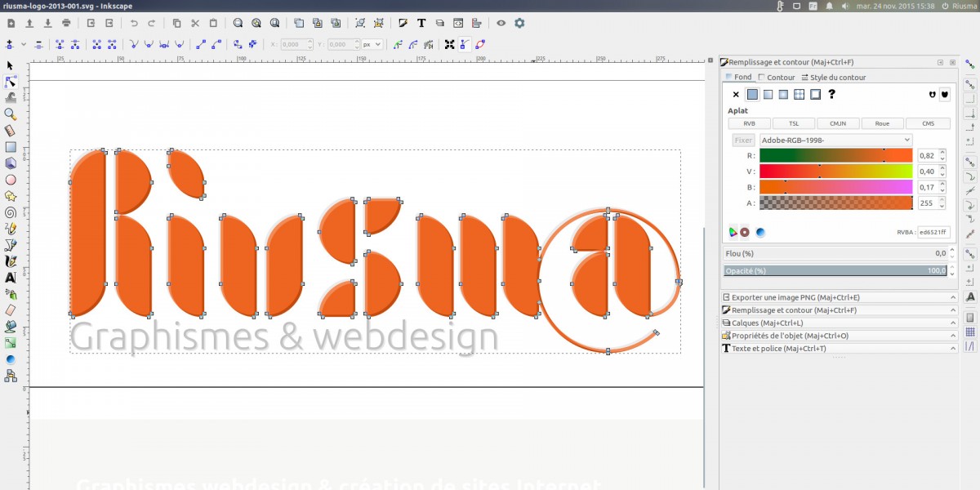Insert new nodes into selected segments

(9, 44)
